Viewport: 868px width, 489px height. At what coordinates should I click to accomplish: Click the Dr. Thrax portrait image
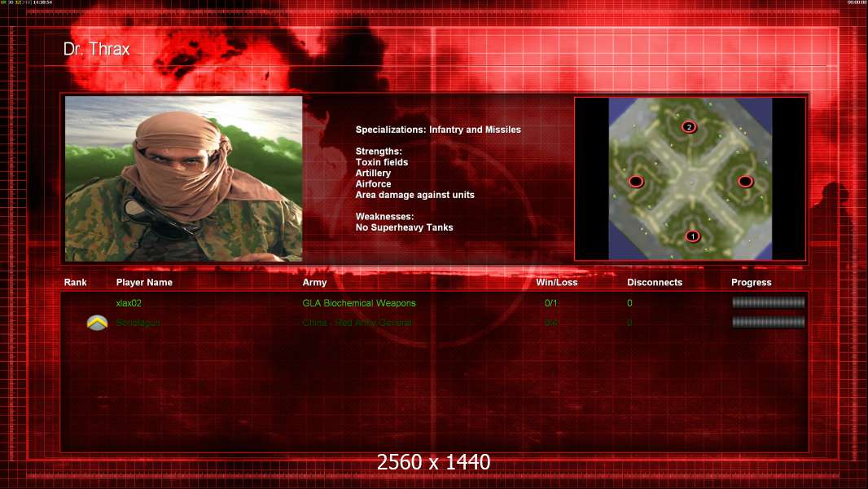pos(184,178)
